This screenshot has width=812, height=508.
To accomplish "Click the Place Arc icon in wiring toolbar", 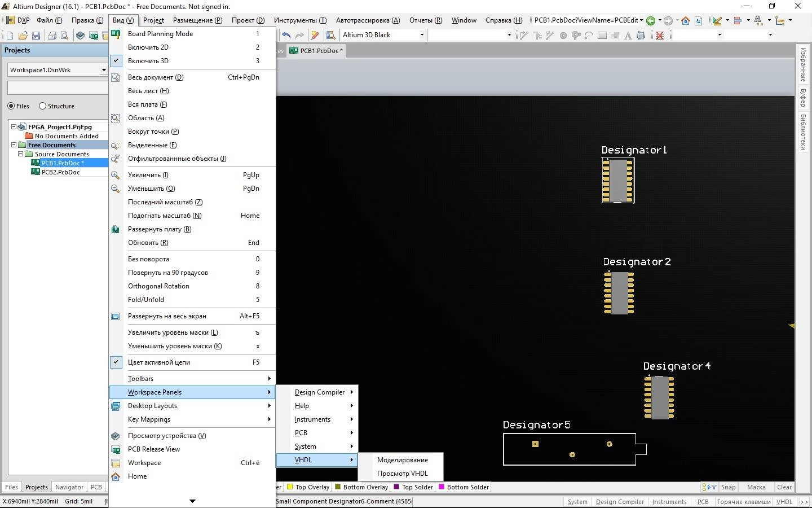I will tap(589, 35).
